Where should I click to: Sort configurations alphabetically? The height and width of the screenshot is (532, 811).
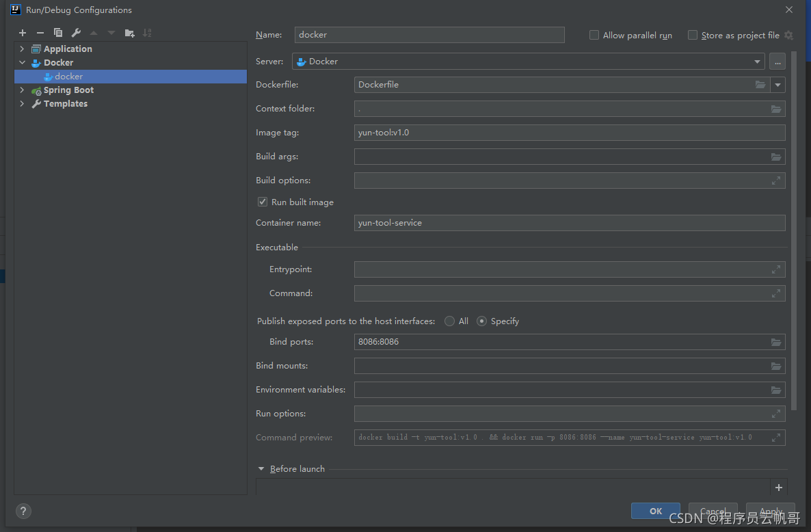(147, 33)
